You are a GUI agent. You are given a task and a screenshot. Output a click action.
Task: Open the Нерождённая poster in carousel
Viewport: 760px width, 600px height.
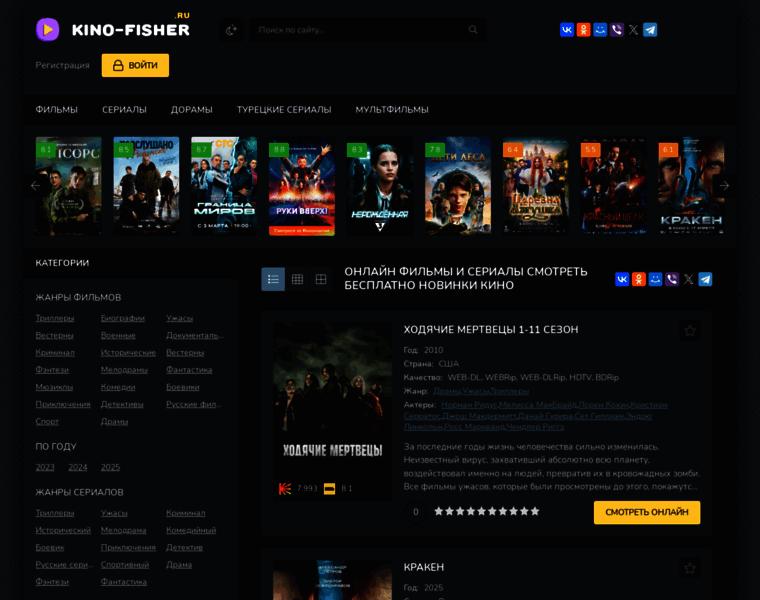[x=380, y=186]
